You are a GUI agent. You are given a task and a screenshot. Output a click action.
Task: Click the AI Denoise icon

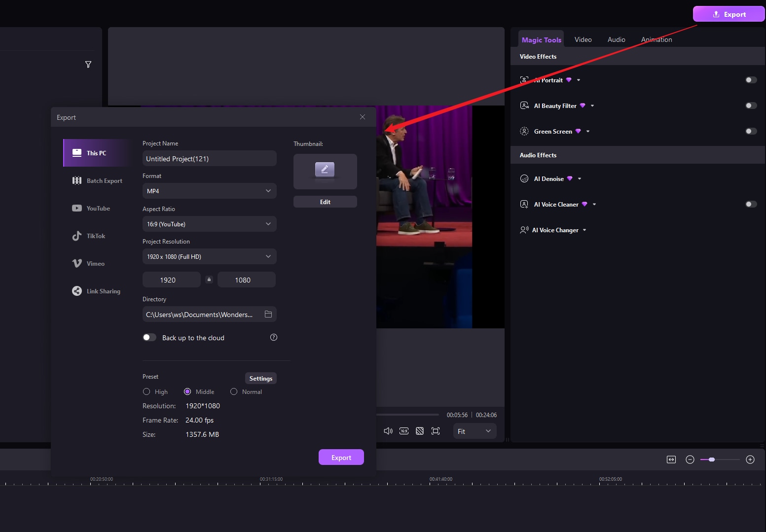tap(524, 178)
